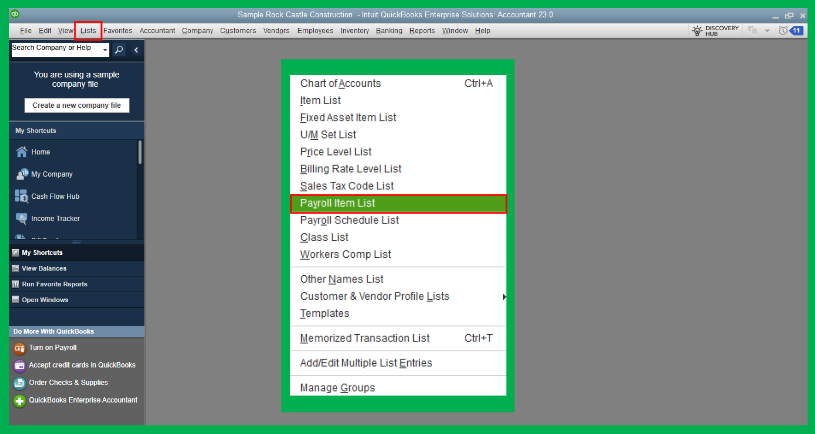Choose Memorized Transaction List entry
This screenshot has height=434, width=815.
(x=398, y=338)
